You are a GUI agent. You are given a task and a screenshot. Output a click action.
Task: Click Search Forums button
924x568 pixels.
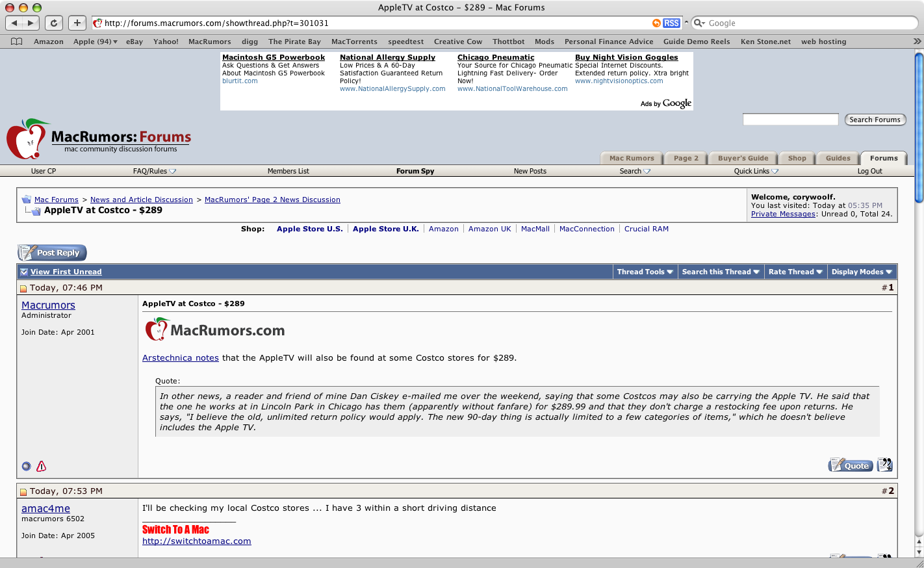point(875,120)
